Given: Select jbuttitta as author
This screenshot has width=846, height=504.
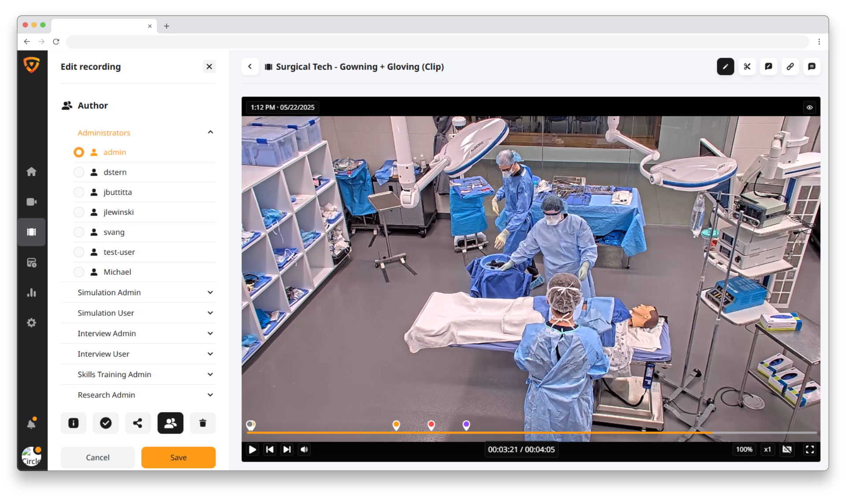Looking at the screenshot, I should tap(79, 192).
